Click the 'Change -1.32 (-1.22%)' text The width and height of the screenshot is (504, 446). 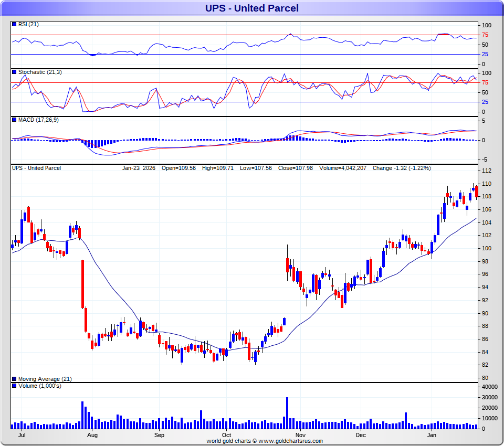(402, 168)
